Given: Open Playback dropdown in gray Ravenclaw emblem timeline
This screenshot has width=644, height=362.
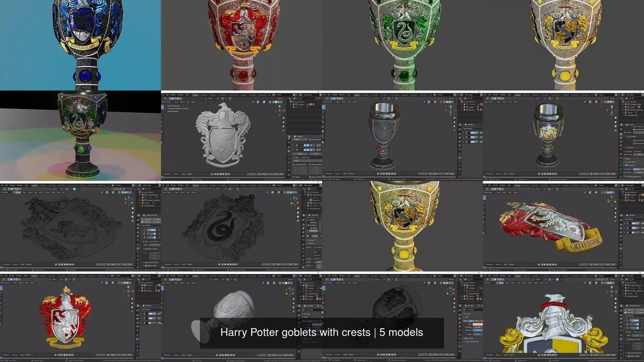Looking at the screenshot, I should coord(168,174).
